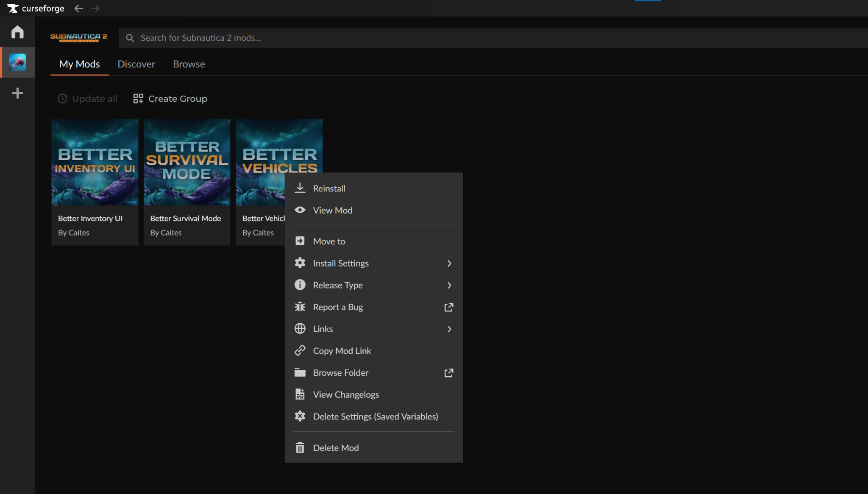Click the Reinstall download arrow icon
Viewport: 868px width, 494px height.
(x=300, y=188)
